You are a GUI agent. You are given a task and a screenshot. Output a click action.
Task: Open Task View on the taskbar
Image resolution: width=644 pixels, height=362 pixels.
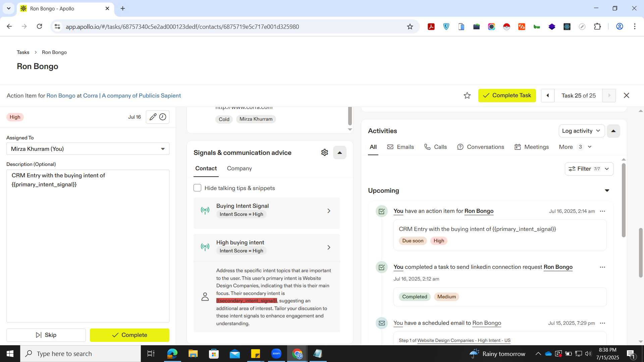tap(151, 354)
